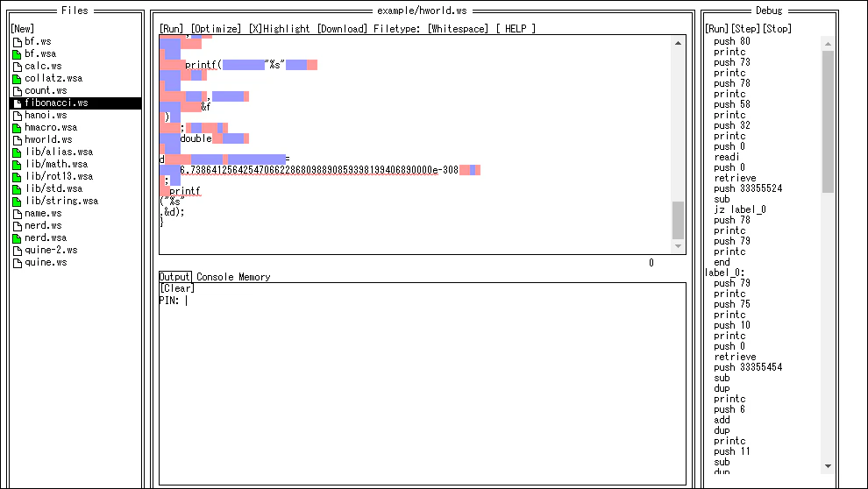Click the quine.ws file icon
Image resolution: width=868 pixels, height=489 pixels.
pos(18,263)
